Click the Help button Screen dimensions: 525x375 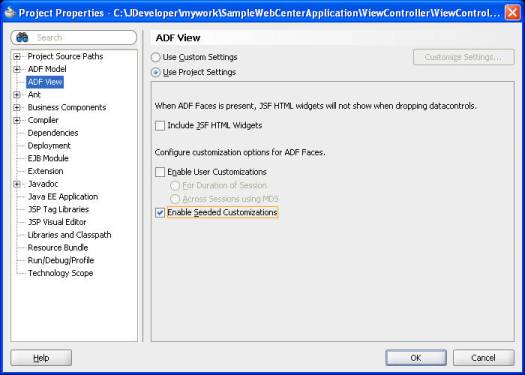coord(41,358)
